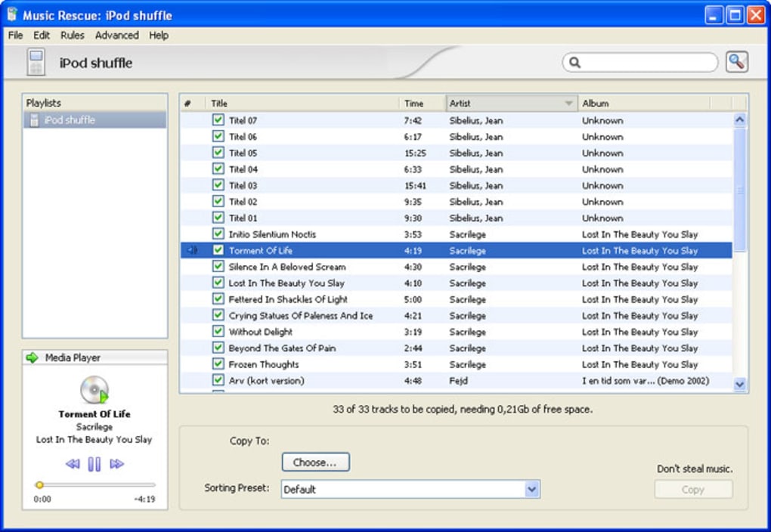
Task: Skip to next track in Media Player
Action: 116,464
